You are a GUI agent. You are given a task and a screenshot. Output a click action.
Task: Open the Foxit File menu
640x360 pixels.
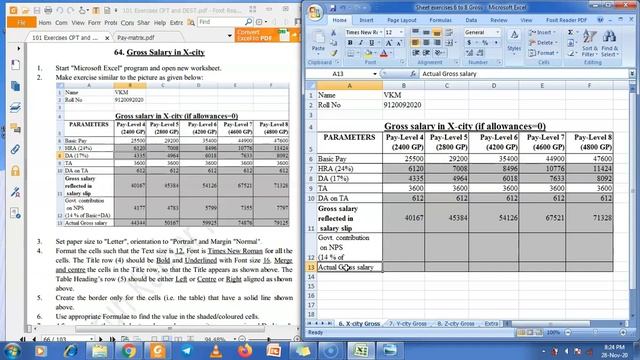[22, 22]
